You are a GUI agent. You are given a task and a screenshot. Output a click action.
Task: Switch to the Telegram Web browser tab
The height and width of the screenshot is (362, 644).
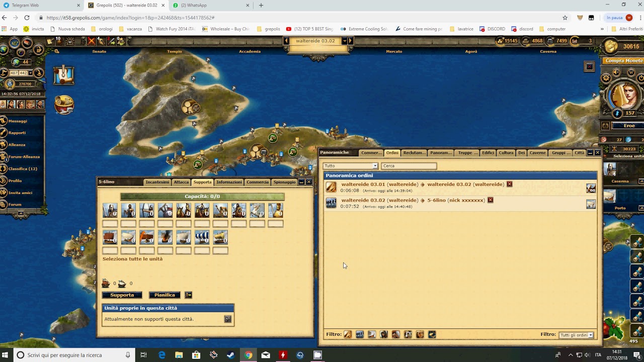[x=42, y=6]
